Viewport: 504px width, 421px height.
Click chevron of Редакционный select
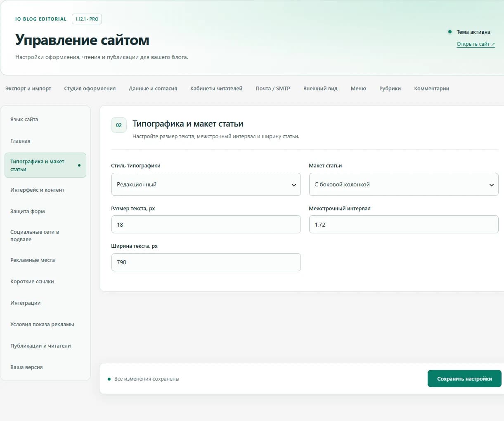pyautogui.click(x=294, y=185)
